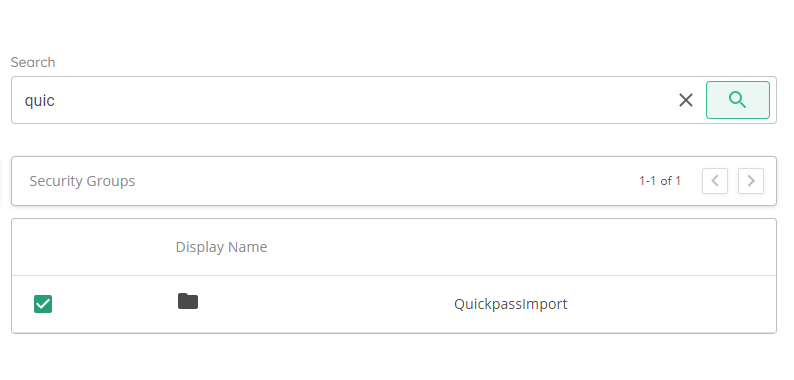794x380 pixels.
Task: Uncheck the QuickpassImport checkbox
Action: point(43,304)
